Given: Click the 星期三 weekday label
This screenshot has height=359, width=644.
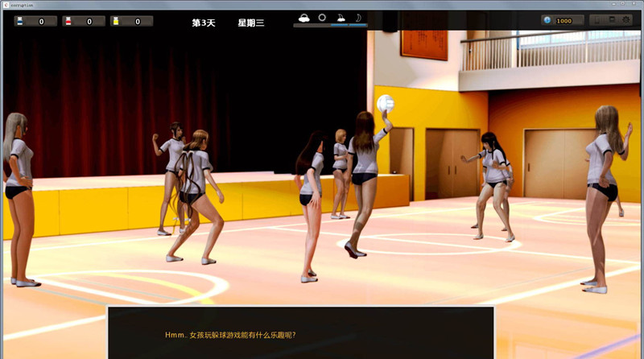Looking at the screenshot, I should [x=250, y=23].
